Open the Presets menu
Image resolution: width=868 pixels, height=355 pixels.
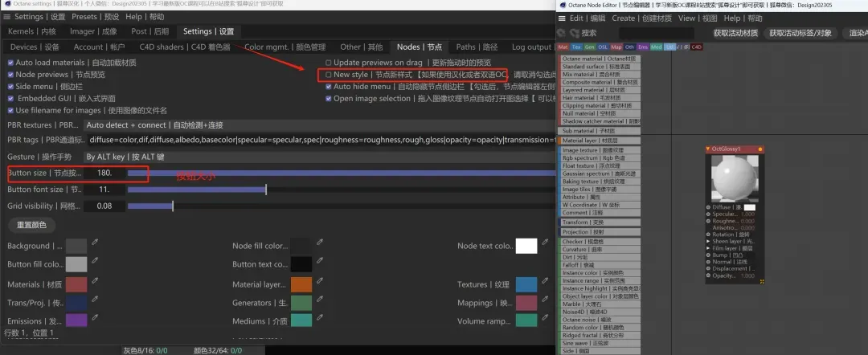click(95, 17)
